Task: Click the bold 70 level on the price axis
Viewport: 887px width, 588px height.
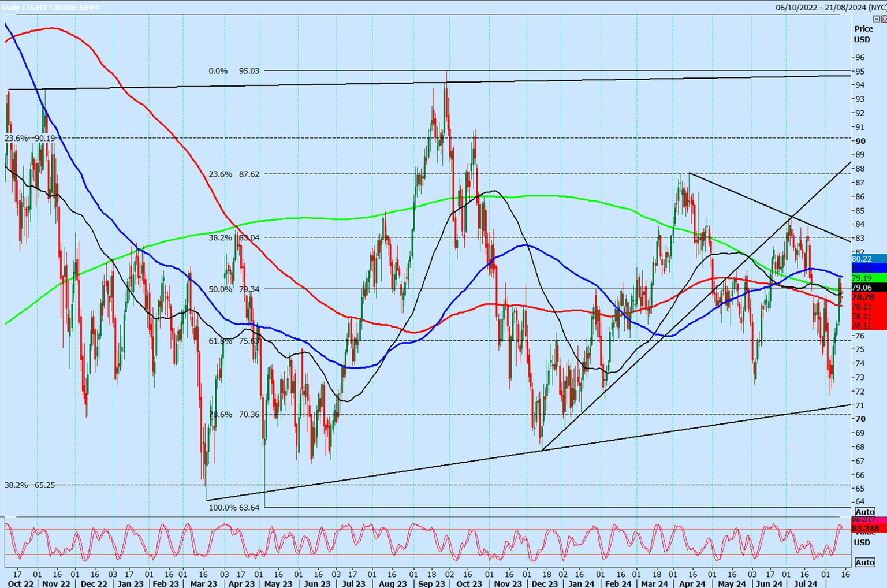Action: [x=860, y=419]
